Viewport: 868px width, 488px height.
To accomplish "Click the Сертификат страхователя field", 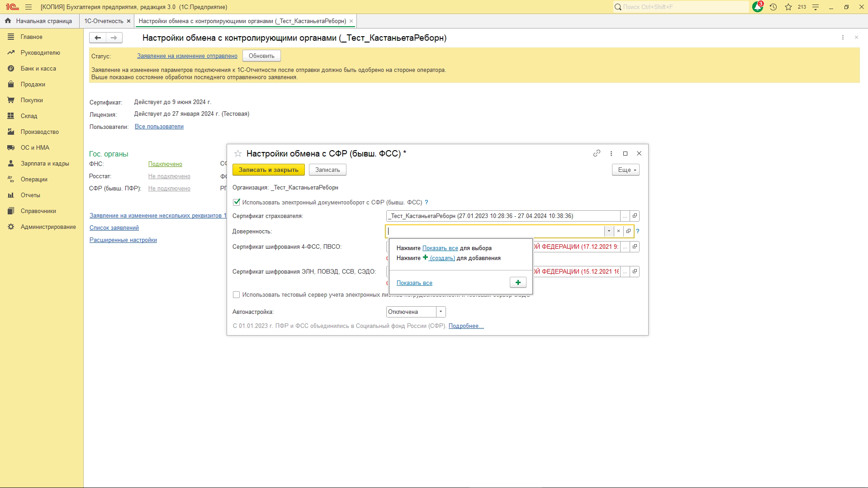I will [x=503, y=216].
